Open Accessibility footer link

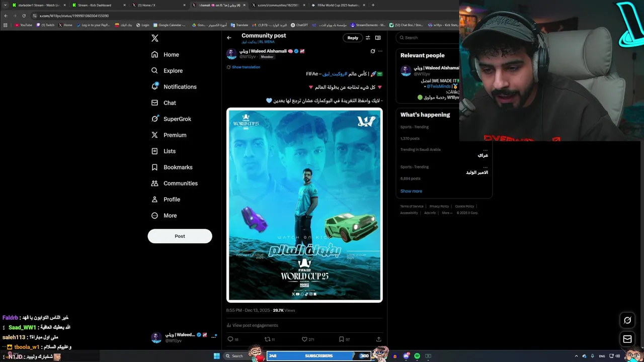409,213
